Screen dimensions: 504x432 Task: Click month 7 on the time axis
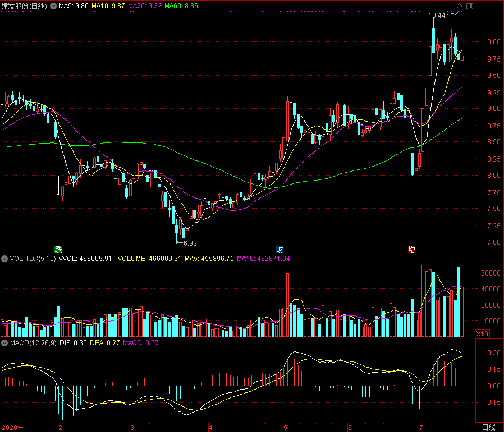coord(421,428)
